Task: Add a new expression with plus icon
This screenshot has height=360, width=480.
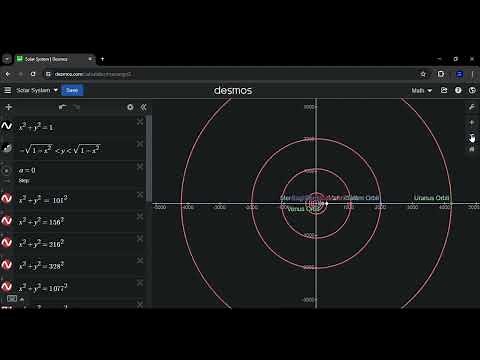Action: click(x=9, y=107)
